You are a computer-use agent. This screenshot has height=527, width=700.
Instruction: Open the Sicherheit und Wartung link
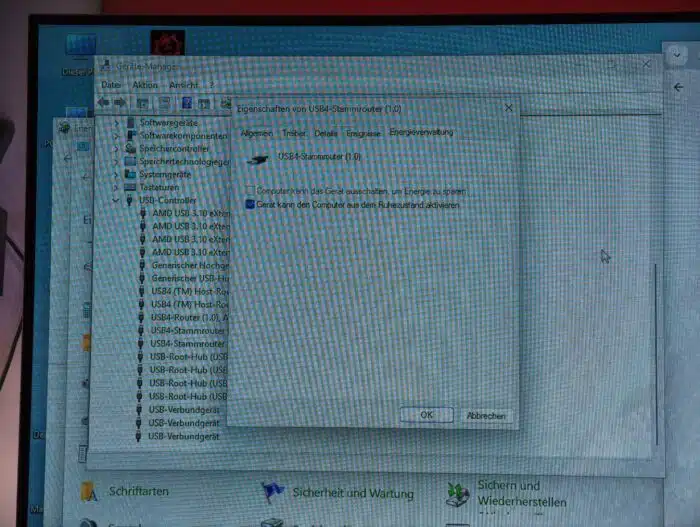[353, 493]
